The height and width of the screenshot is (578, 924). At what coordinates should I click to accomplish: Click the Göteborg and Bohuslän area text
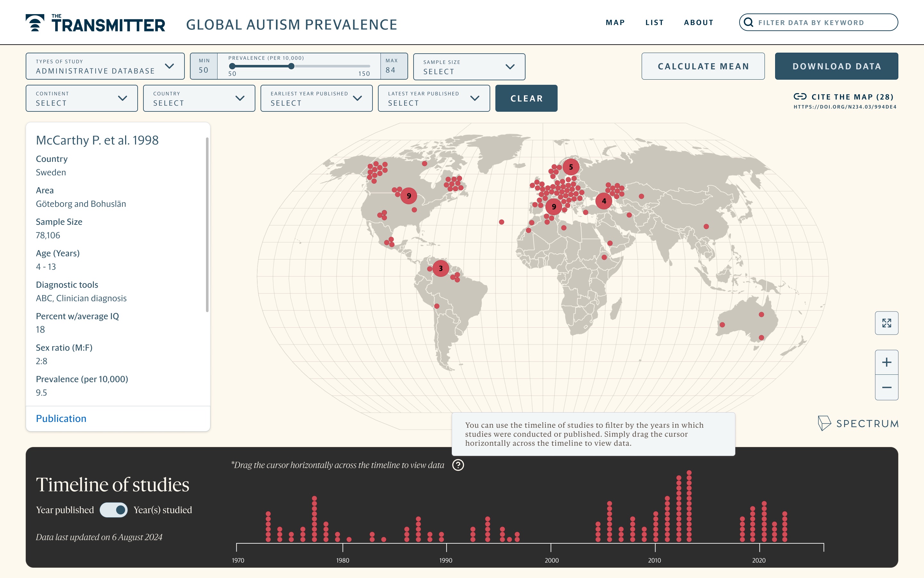coord(81,204)
